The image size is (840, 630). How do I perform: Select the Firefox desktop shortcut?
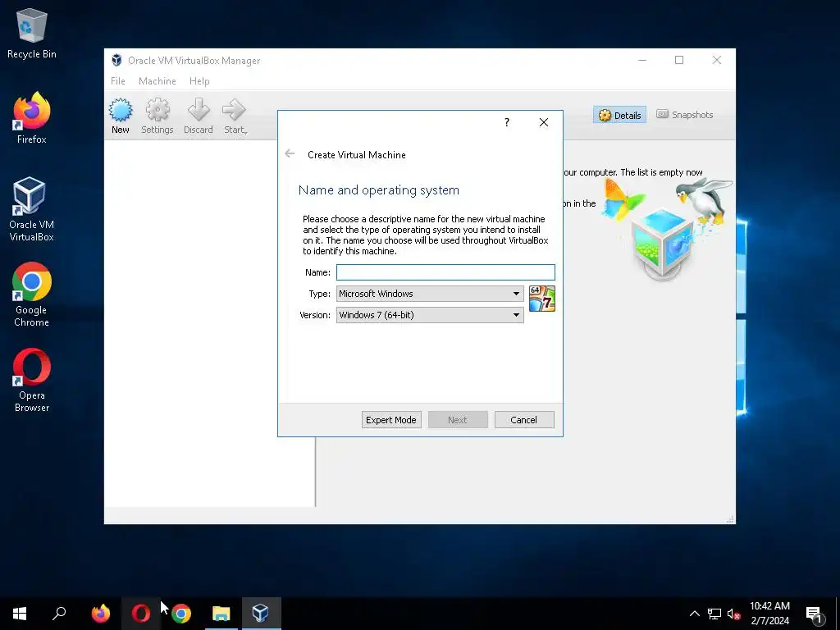click(x=32, y=118)
